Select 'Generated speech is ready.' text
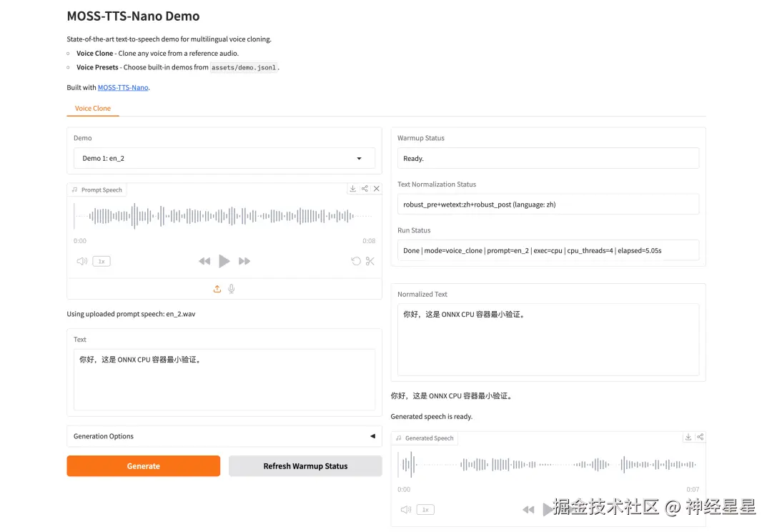Image resolution: width=772 pixels, height=532 pixels. 431,417
